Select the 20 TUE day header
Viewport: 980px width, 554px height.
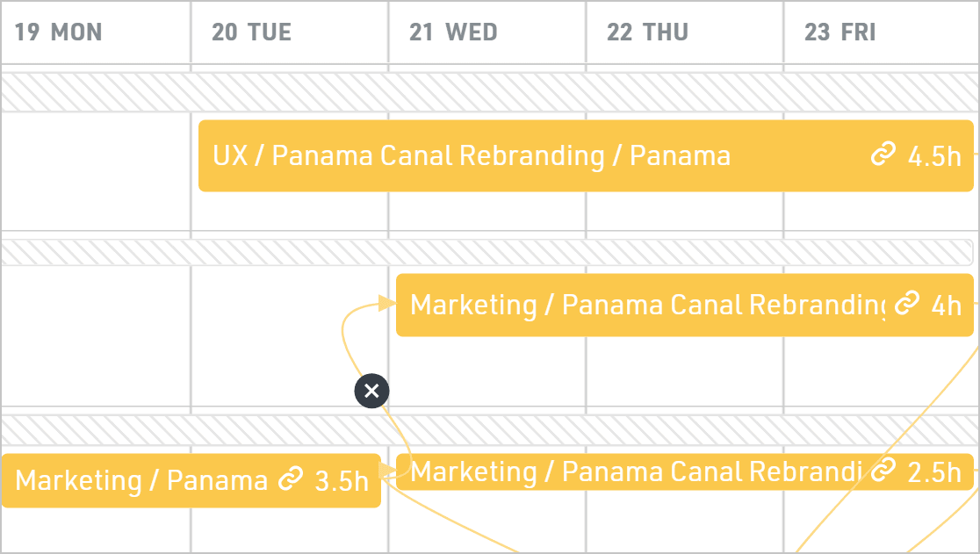(x=251, y=32)
